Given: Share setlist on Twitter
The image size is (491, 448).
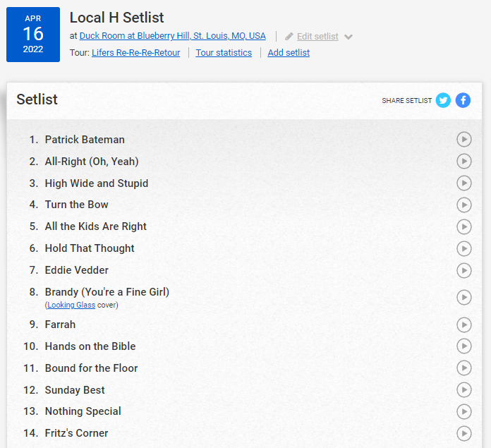Looking at the screenshot, I should [x=443, y=100].
